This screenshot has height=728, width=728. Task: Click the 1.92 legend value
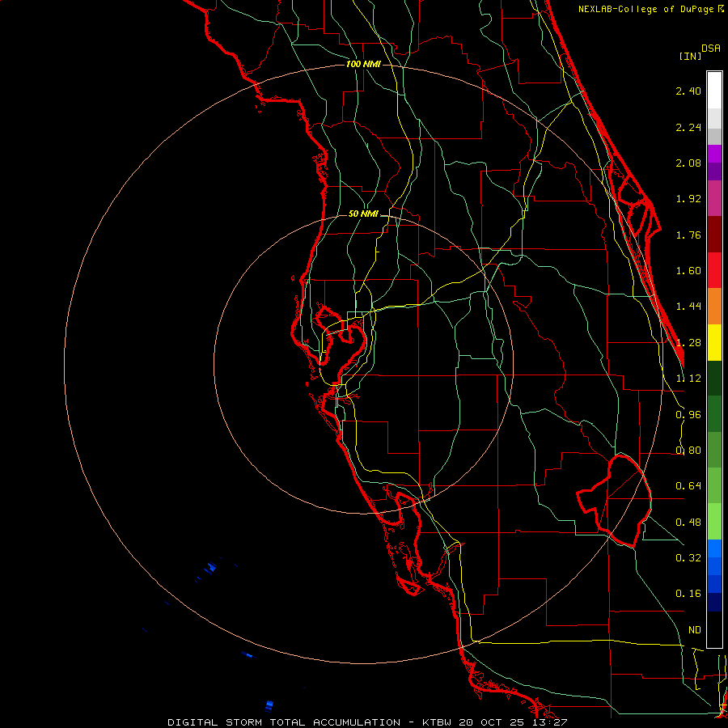click(688, 199)
